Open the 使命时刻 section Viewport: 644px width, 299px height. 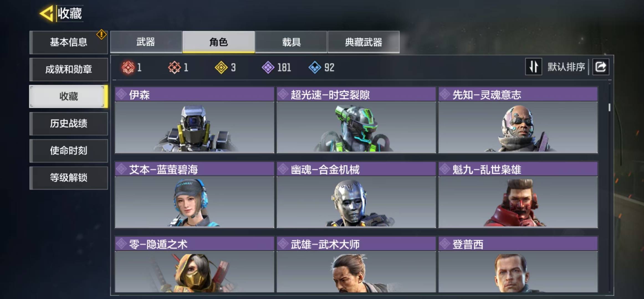tap(68, 151)
